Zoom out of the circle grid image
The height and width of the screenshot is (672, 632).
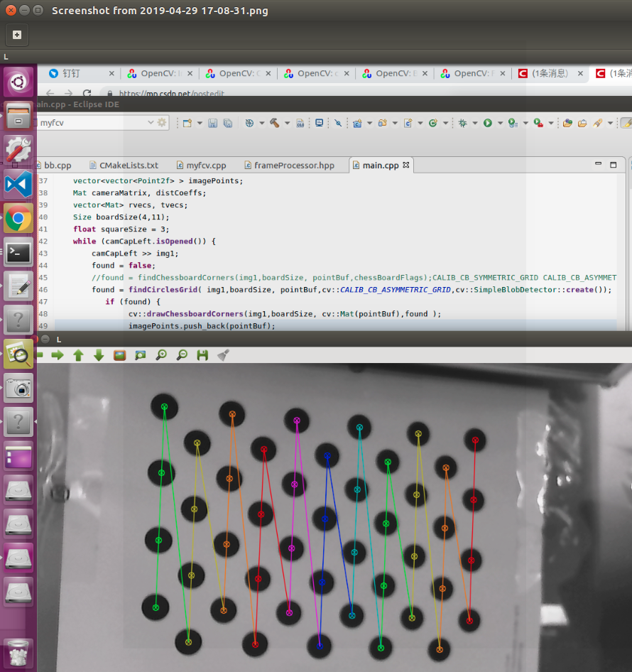point(182,355)
